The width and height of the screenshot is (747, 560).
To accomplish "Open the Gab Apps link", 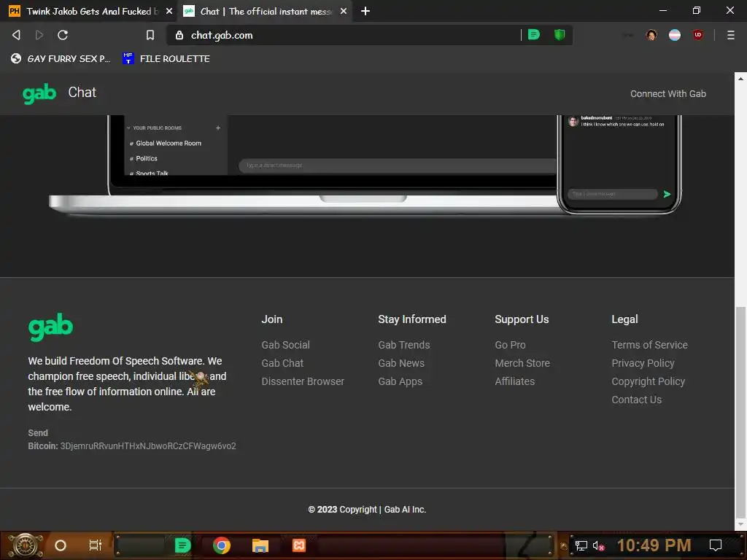I will coord(400,381).
